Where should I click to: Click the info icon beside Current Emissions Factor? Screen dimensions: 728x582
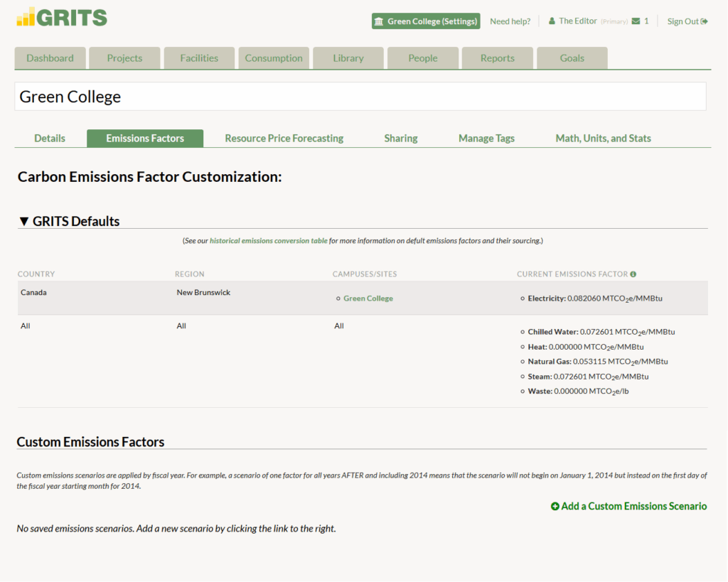coord(633,274)
